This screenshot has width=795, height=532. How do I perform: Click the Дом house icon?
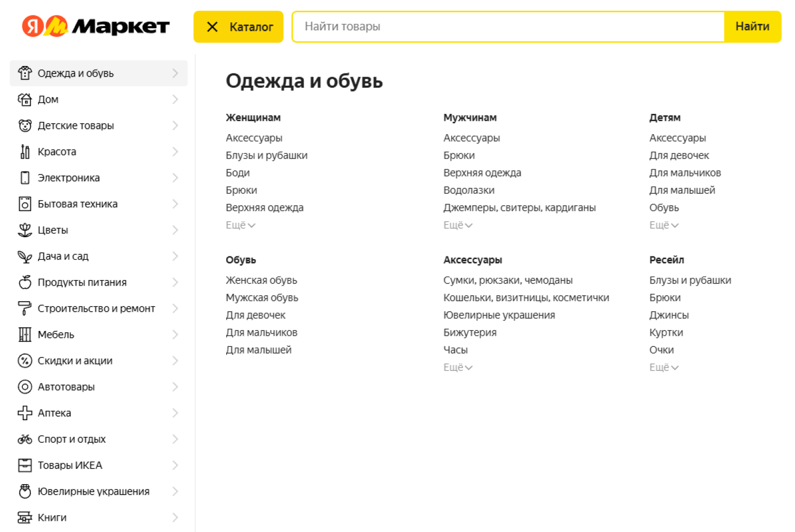tap(25, 99)
